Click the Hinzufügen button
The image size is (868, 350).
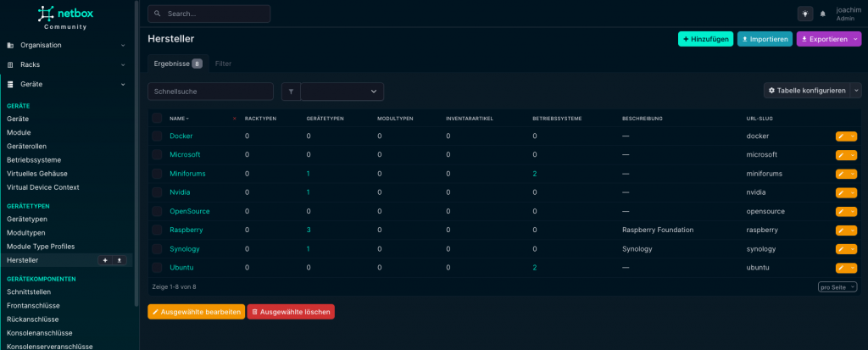coord(706,39)
